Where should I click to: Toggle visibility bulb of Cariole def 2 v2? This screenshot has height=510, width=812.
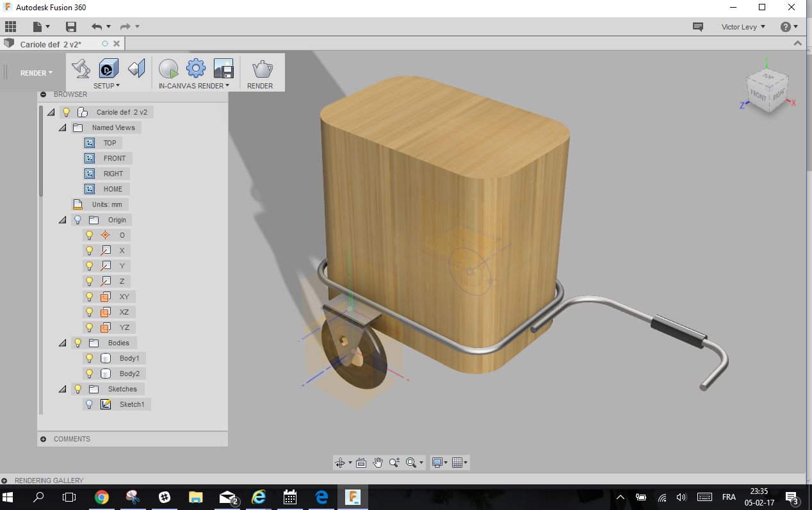tap(66, 112)
